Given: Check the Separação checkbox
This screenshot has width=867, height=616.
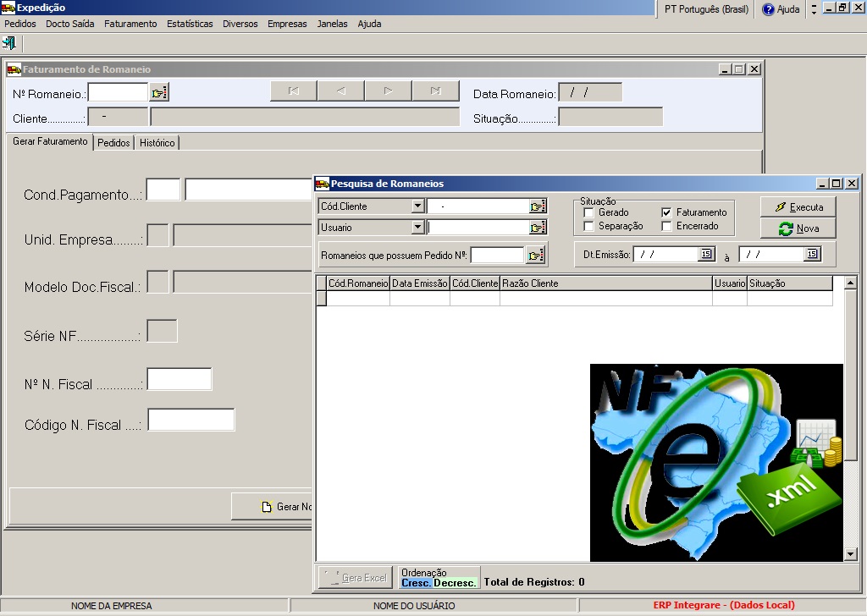Looking at the screenshot, I should [x=589, y=226].
